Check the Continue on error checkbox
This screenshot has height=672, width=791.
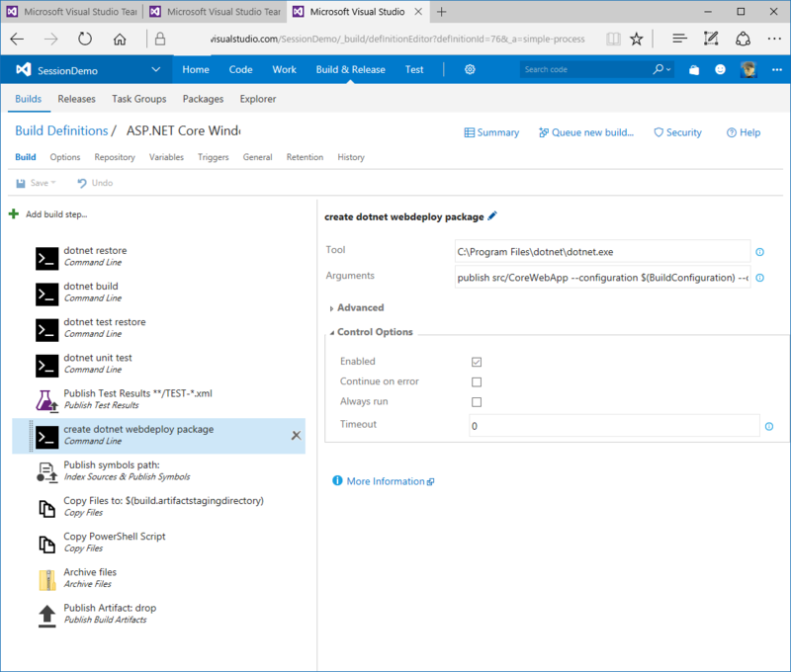click(x=477, y=382)
